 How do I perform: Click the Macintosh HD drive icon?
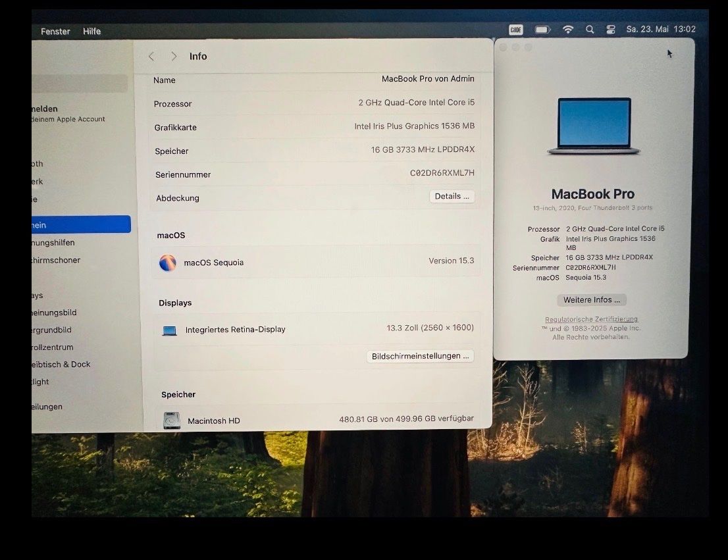tap(172, 420)
